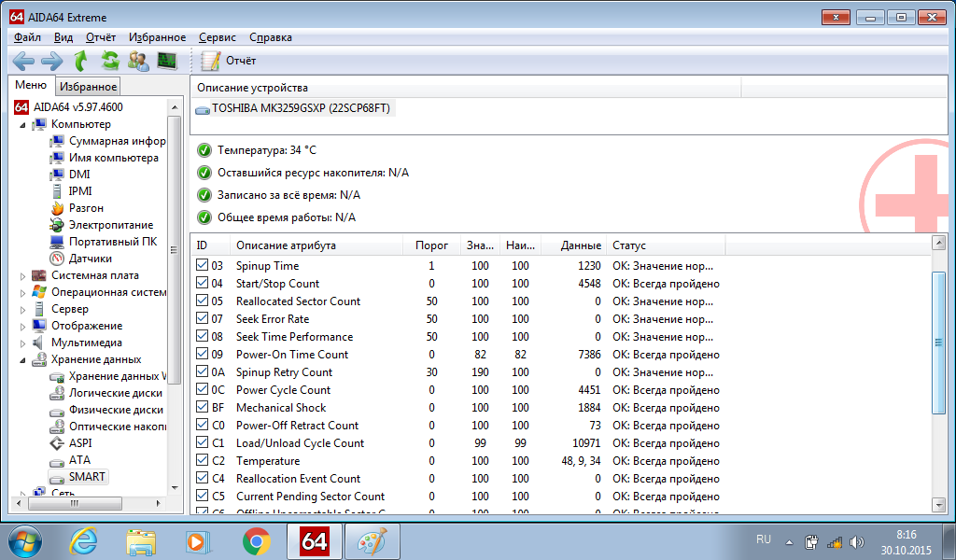Toggle the Seek Error Rate checkbox
This screenshot has height=560, width=956.
[202, 318]
